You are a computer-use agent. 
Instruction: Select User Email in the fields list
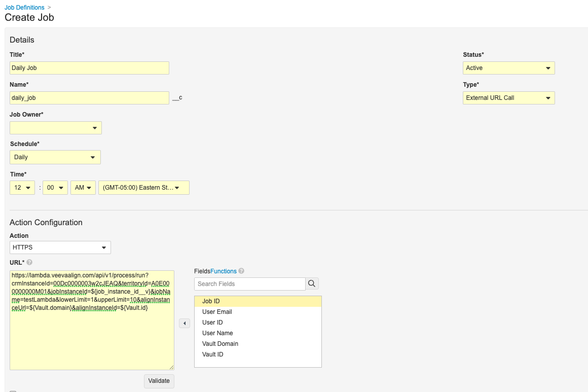pos(217,312)
